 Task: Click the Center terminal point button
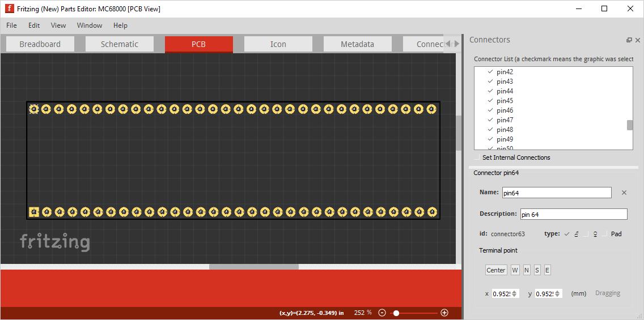tap(496, 270)
